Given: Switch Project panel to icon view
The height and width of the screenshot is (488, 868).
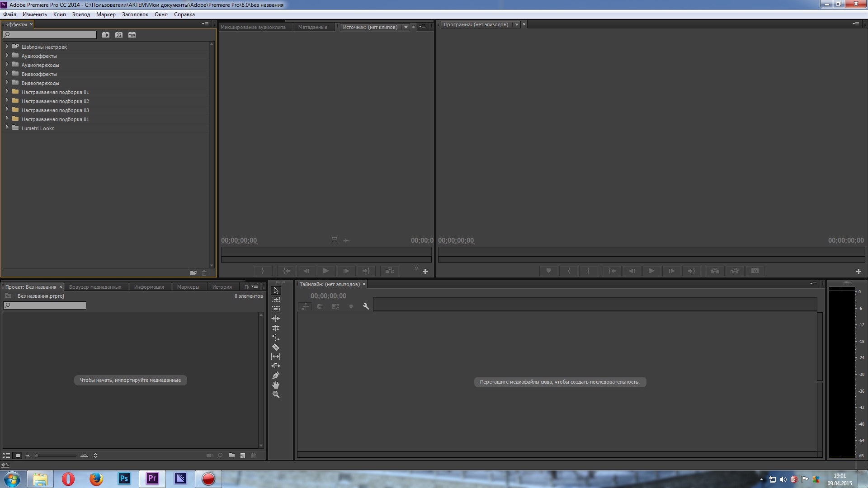Looking at the screenshot, I should 18,455.
